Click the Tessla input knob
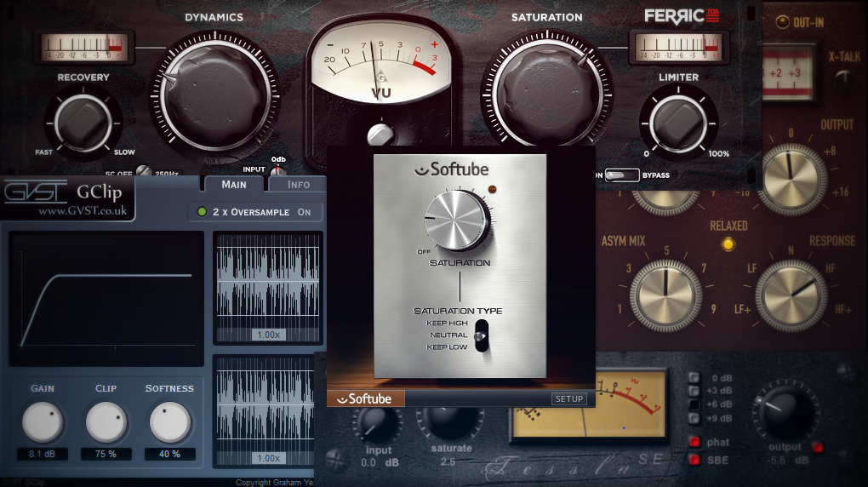The height and width of the screenshot is (487, 868). pyautogui.click(x=376, y=425)
